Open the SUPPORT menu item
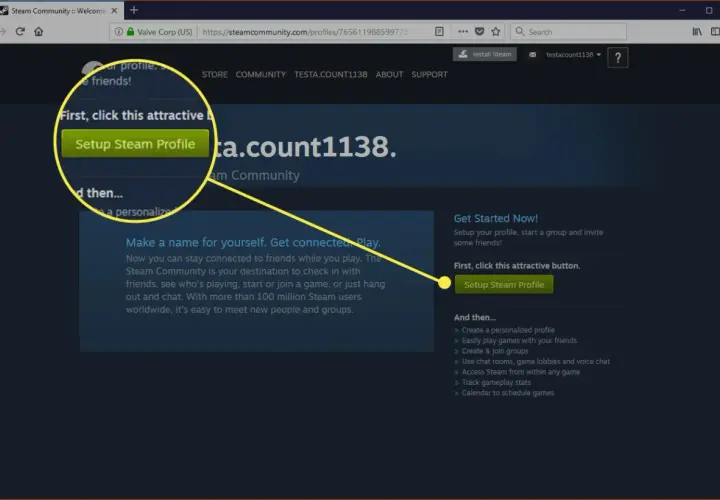 click(x=429, y=74)
